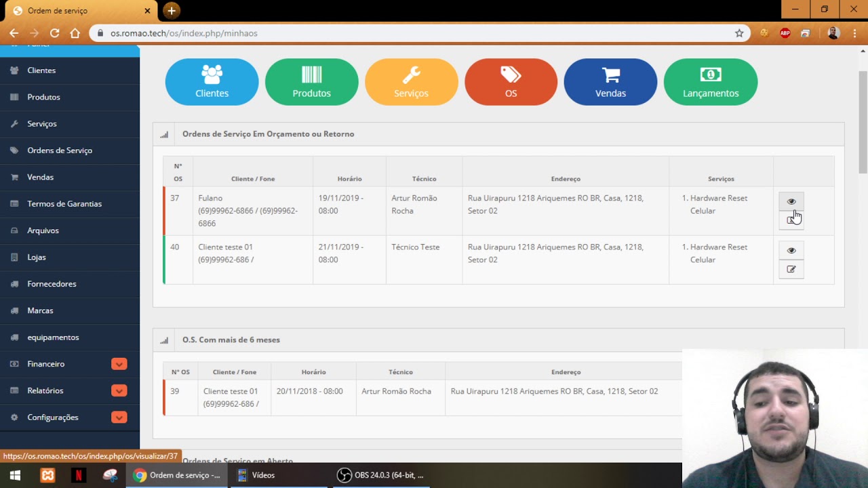The width and height of the screenshot is (868, 488).
Task: Open Ordens de Serviço in the sidebar
Action: (x=69, y=150)
